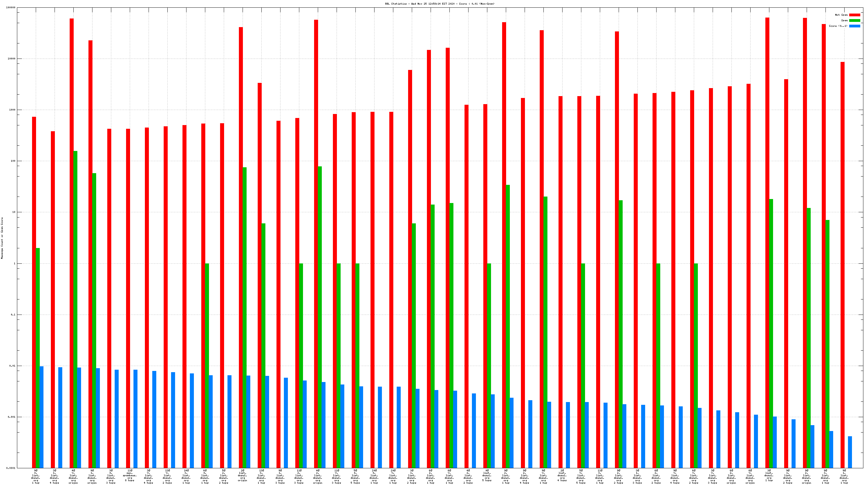The image size is (868, 488).
Task: Click the tall green bar above "4@ Y. origin"
Action: (76, 309)
